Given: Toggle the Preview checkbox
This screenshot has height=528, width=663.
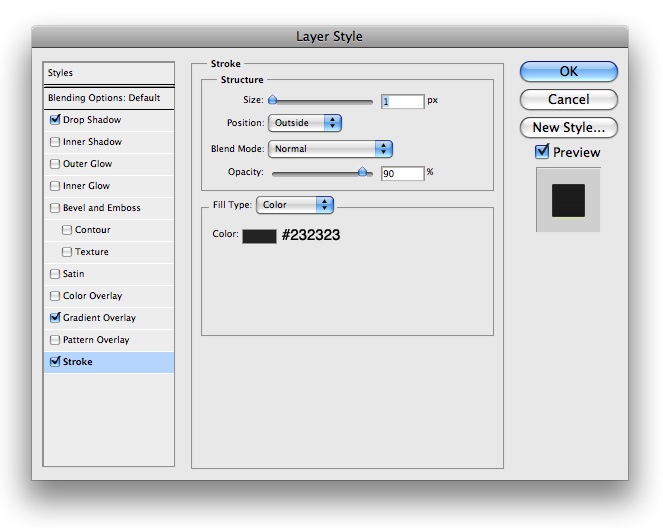Looking at the screenshot, I should (542, 151).
